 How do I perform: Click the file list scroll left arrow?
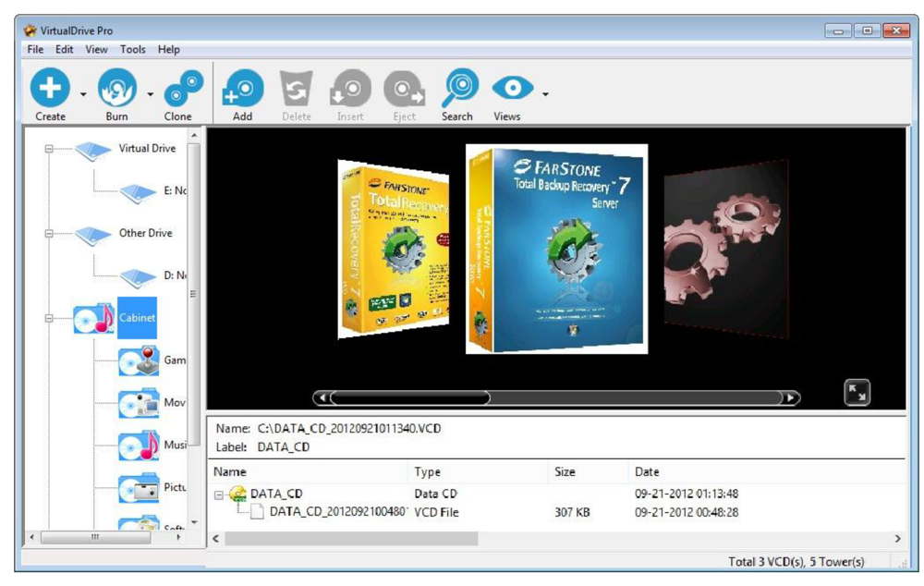tap(216, 539)
